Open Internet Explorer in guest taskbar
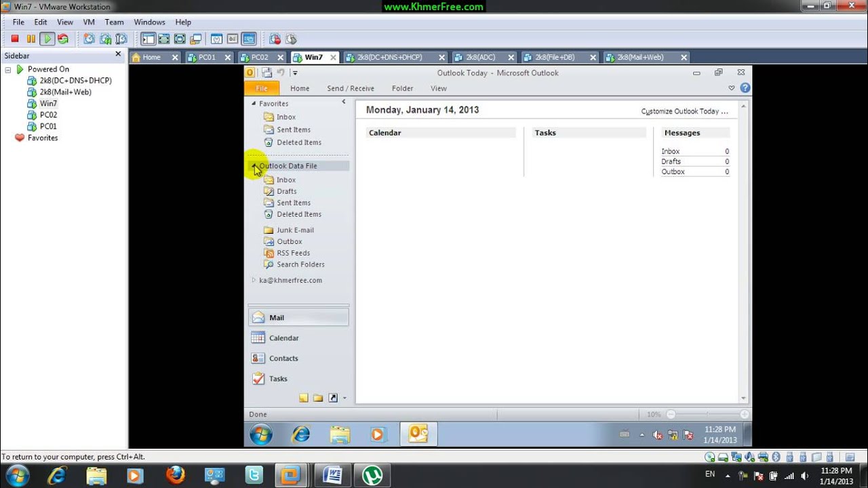The height and width of the screenshot is (488, 868). point(300,434)
